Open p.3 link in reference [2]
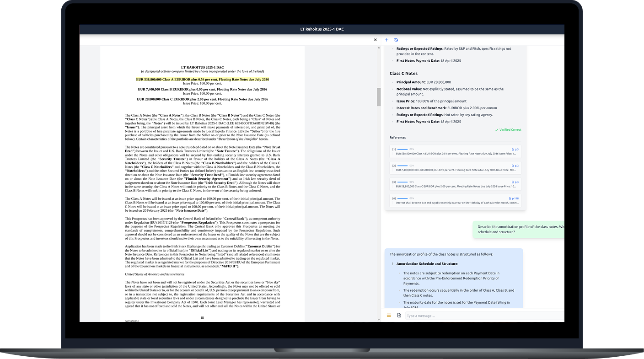The height and width of the screenshot is (359, 644). click(515, 166)
